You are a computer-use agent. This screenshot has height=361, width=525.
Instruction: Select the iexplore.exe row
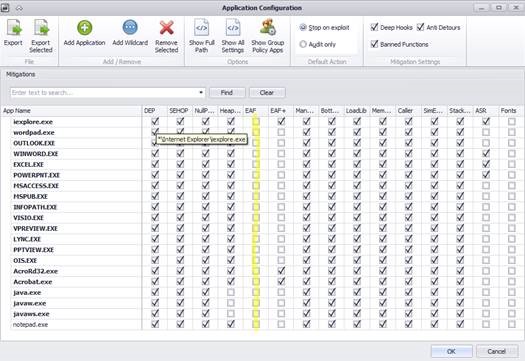tap(267, 122)
